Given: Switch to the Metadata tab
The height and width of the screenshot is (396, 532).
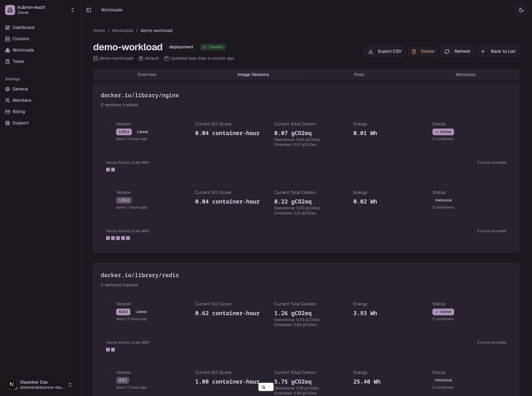Looking at the screenshot, I should coord(465,75).
